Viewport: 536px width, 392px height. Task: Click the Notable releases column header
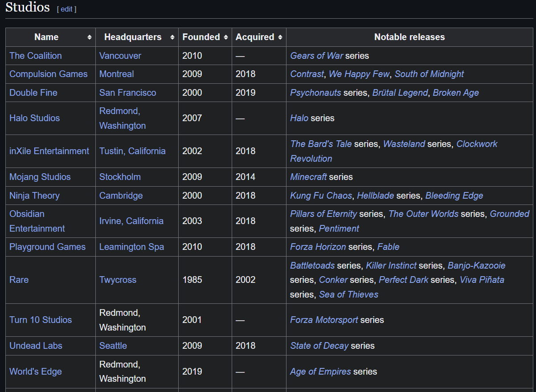tap(409, 37)
